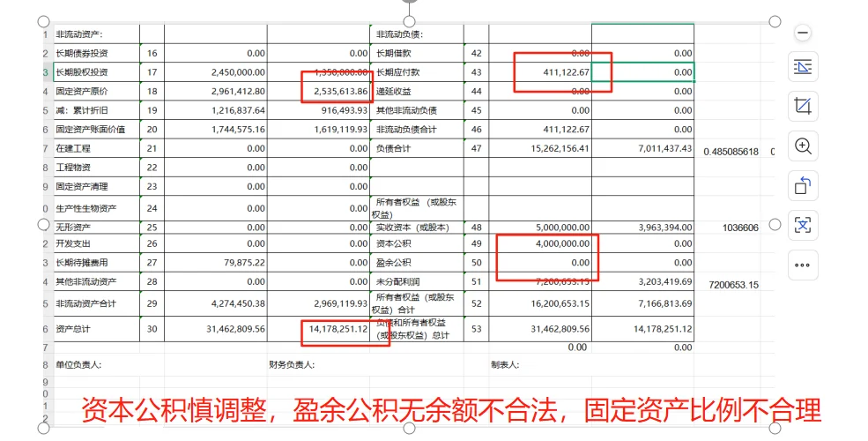Click the value 3,963,394.00

[665, 228]
